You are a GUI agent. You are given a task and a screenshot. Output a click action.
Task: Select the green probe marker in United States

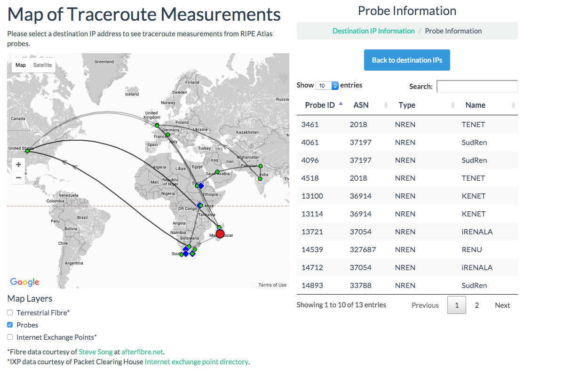27,151
